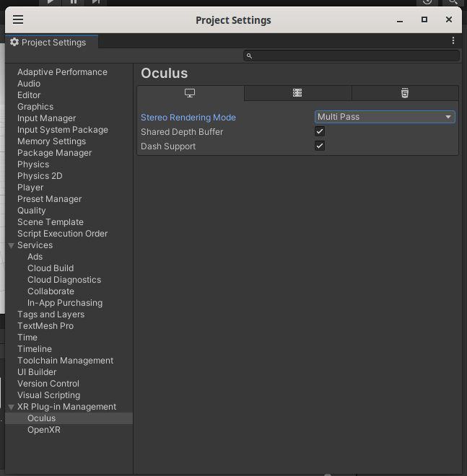This screenshot has height=476, width=467.
Task: Select the dedicated server platform tab
Action: [x=297, y=93]
